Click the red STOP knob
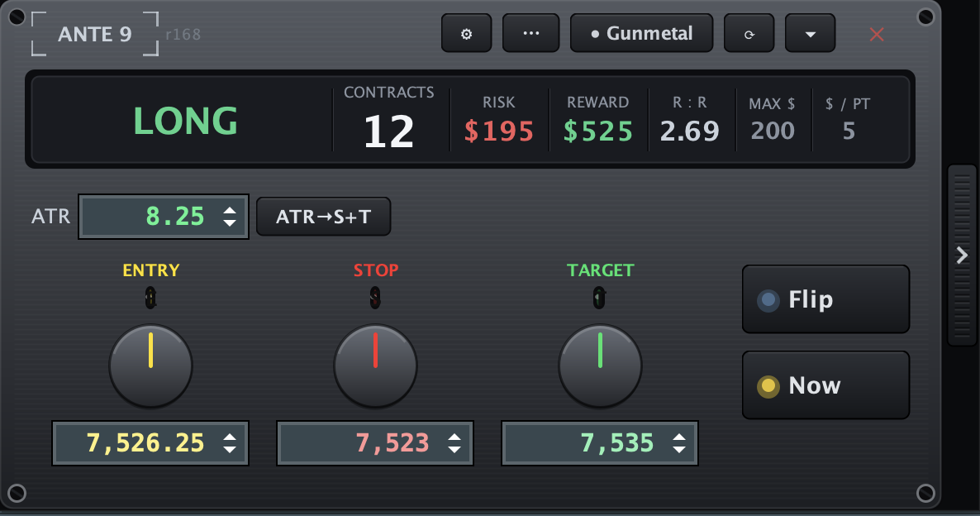Screen dimensions: 980x516 [375, 365]
